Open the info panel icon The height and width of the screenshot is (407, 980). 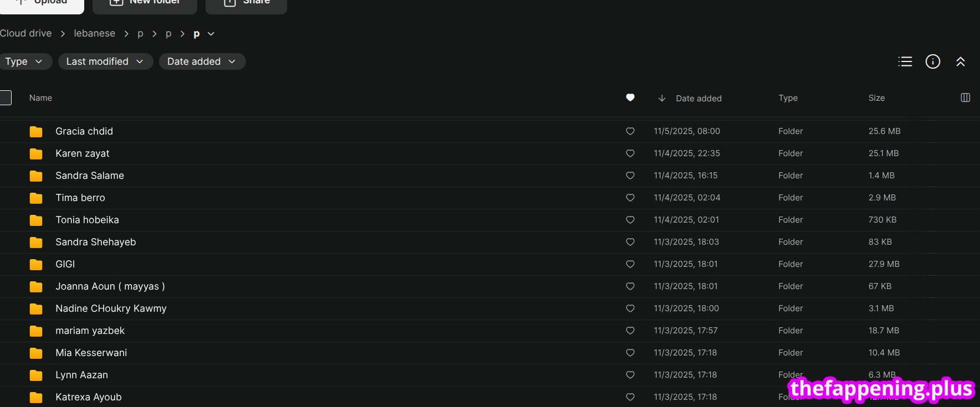coord(933,61)
